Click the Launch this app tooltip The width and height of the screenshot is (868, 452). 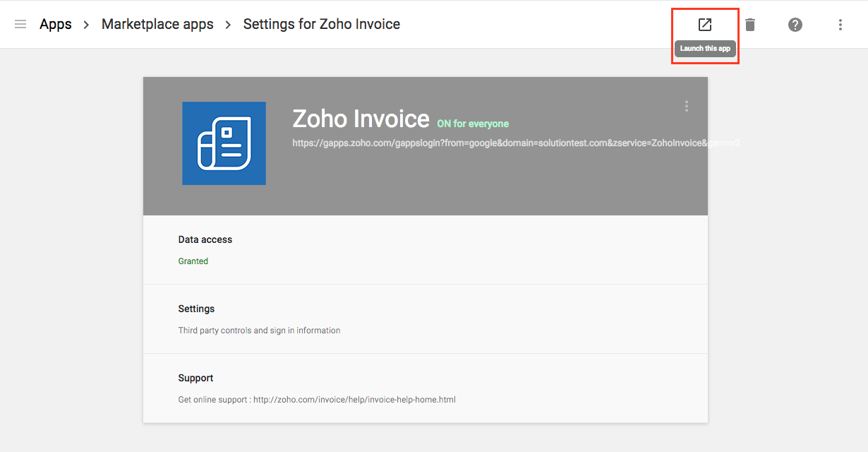pyautogui.click(x=705, y=49)
